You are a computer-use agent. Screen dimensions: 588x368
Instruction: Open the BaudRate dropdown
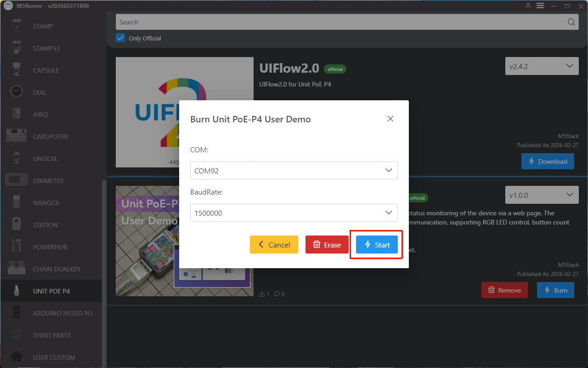tap(294, 213)
